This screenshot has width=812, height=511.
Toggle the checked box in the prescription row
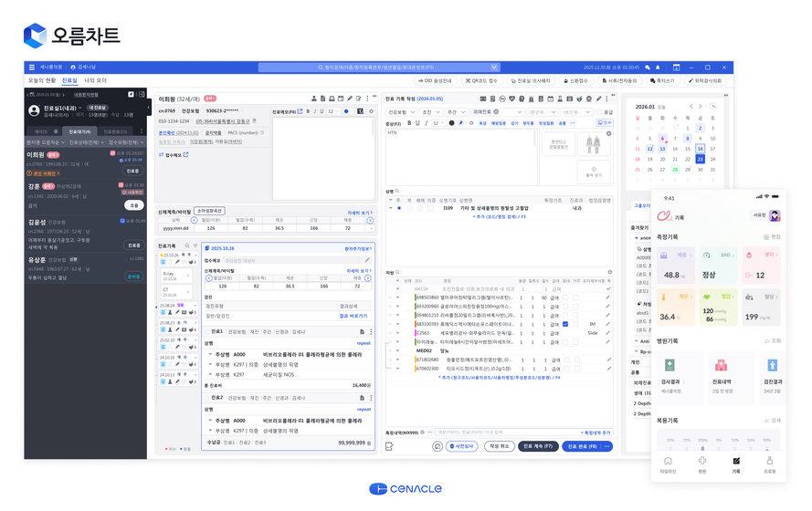(x=565, y=324)
